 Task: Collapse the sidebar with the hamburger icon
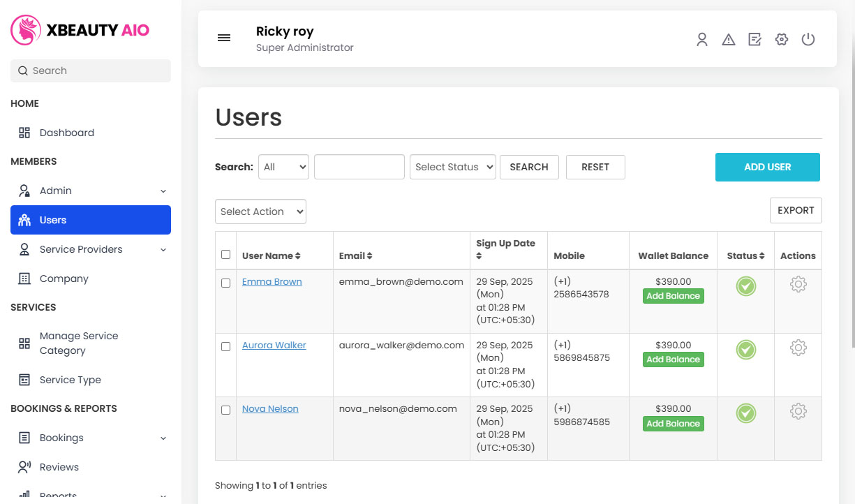(224, 38)
